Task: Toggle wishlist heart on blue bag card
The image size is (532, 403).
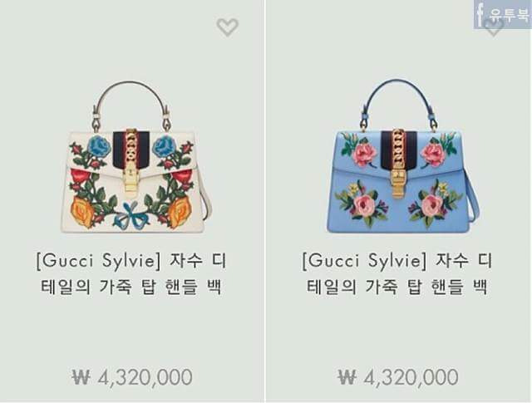Action: 493,27
